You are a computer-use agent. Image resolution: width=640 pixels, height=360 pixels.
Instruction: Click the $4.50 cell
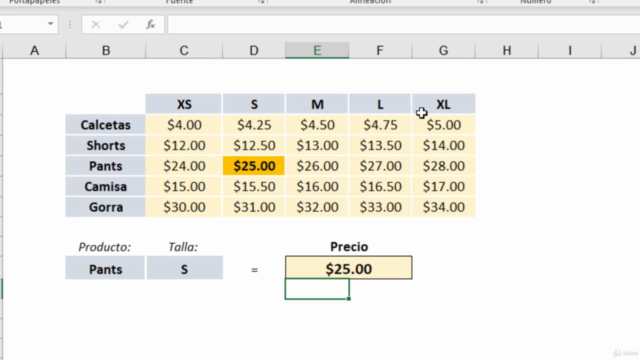317,124
